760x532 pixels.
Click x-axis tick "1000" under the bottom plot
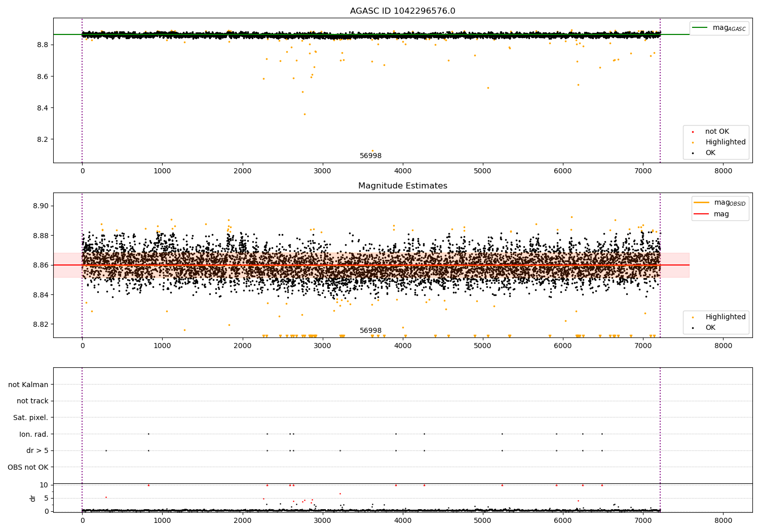162,521
